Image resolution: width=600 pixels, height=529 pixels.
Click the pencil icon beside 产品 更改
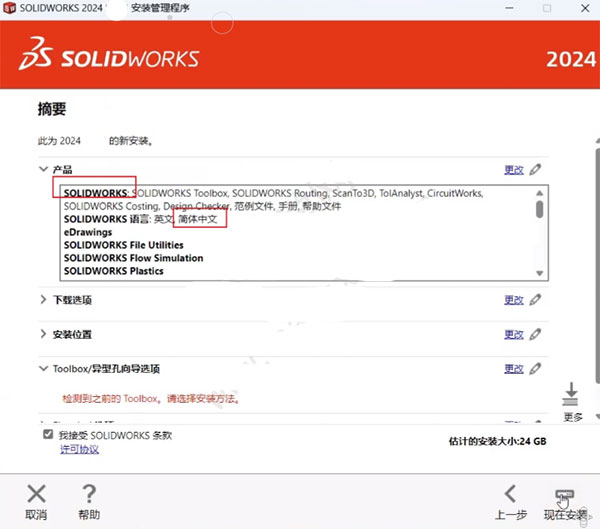pos(535,170)
